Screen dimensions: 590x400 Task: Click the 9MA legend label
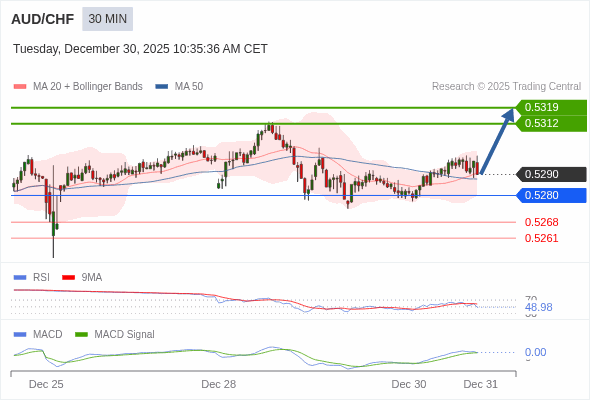[x=92, y=278]
